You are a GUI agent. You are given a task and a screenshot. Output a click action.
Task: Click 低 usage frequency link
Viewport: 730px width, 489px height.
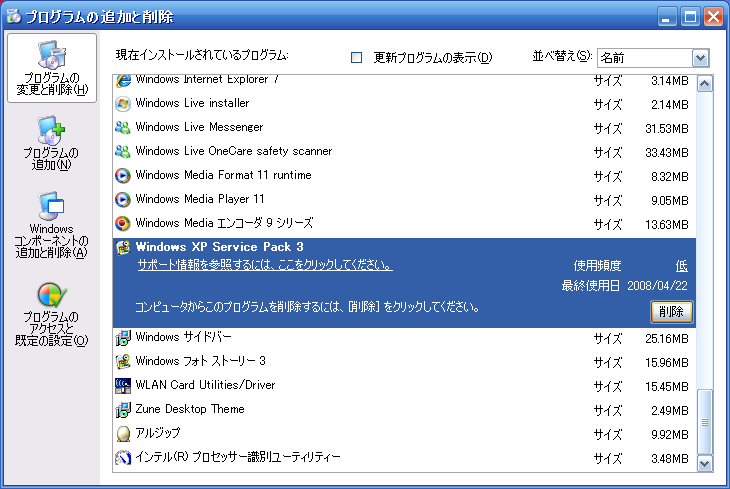point(682,266)
